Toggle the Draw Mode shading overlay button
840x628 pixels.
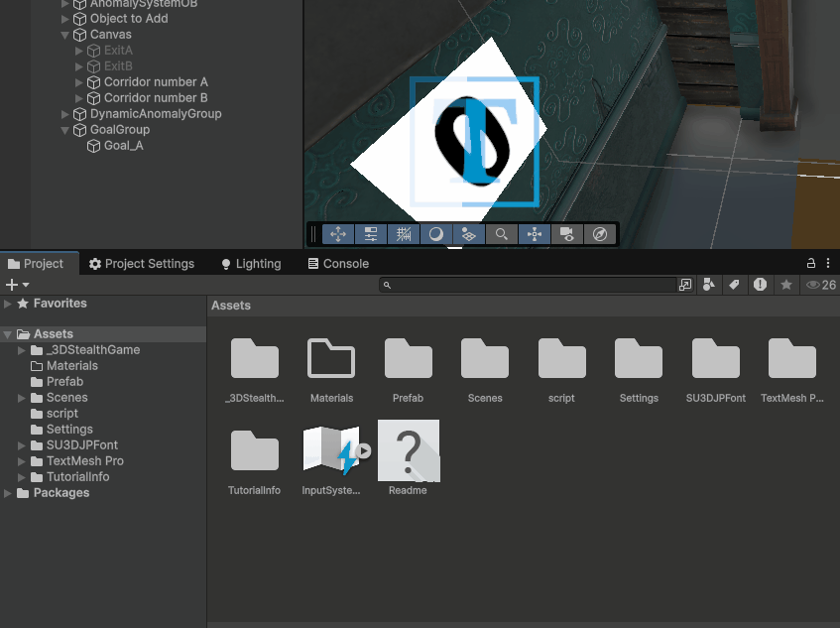[435, 235]
